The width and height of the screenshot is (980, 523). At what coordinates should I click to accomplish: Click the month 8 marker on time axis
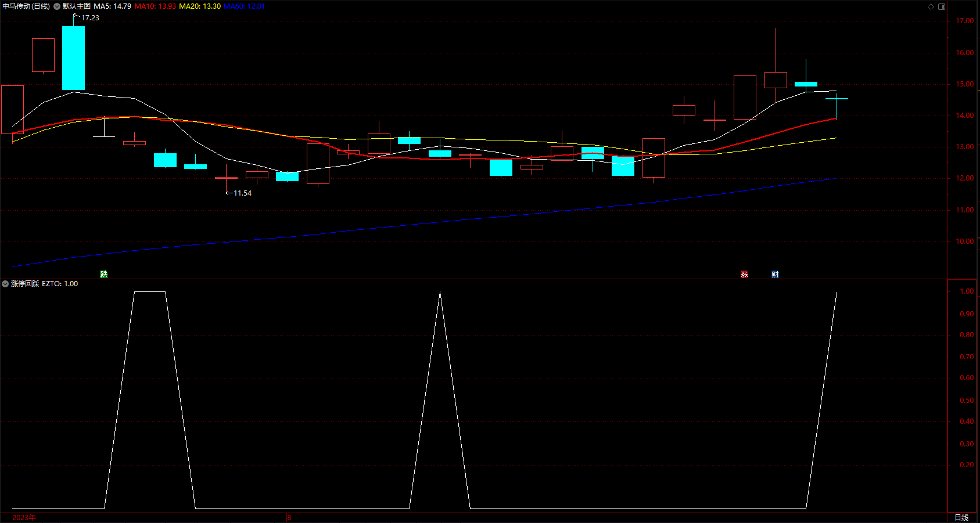(289, 517)
